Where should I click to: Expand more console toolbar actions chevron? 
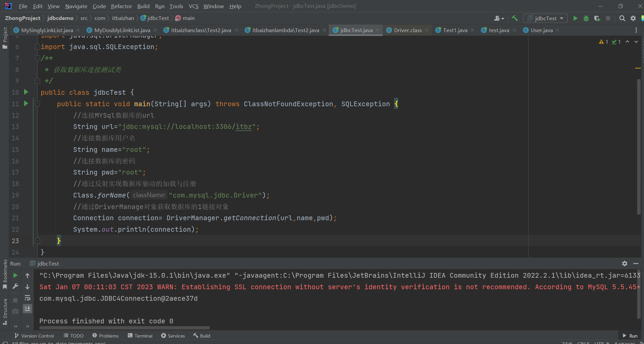coord(27,326)
